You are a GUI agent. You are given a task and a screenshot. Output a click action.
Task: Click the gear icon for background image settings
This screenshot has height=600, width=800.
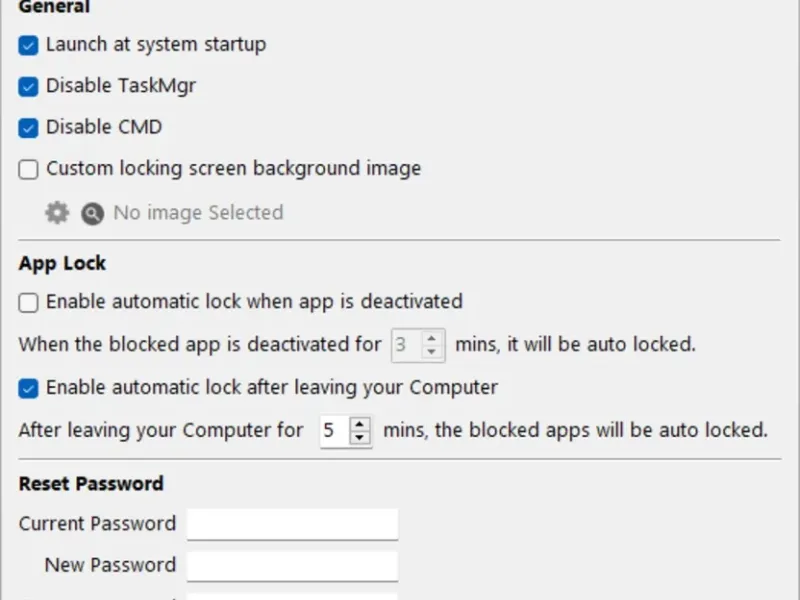coord(57,212)
